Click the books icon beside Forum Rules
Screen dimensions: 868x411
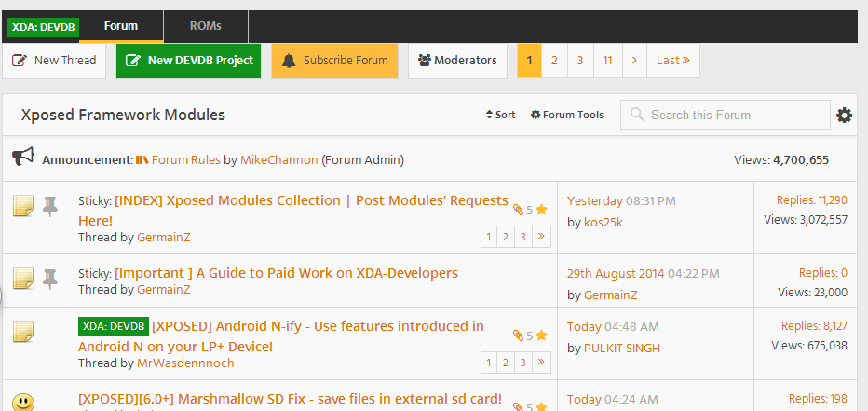(x=142, y=160)
